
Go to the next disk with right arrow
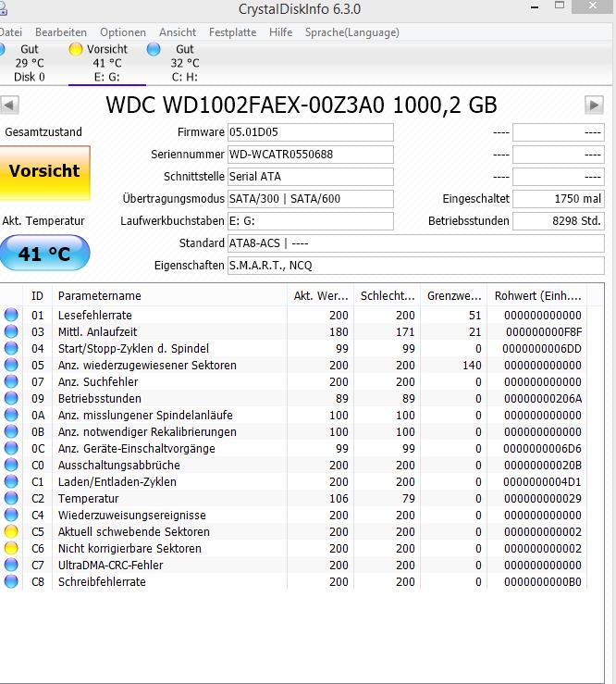click(x=594, y=106)
